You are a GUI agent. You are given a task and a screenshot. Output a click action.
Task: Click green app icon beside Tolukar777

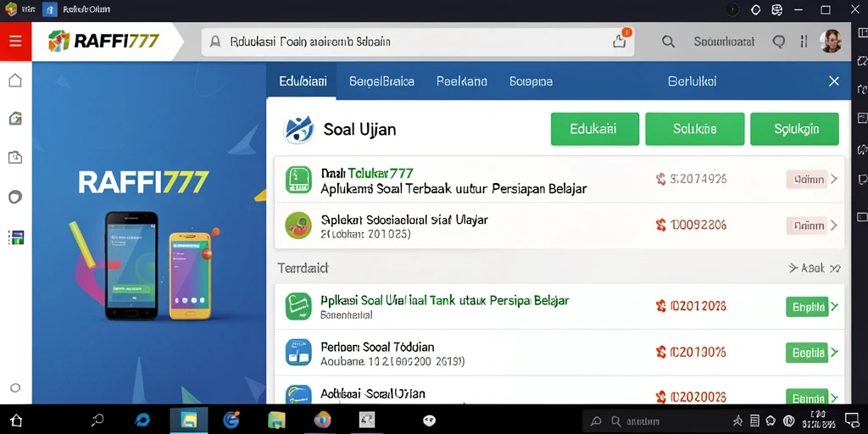coord(298,180)
